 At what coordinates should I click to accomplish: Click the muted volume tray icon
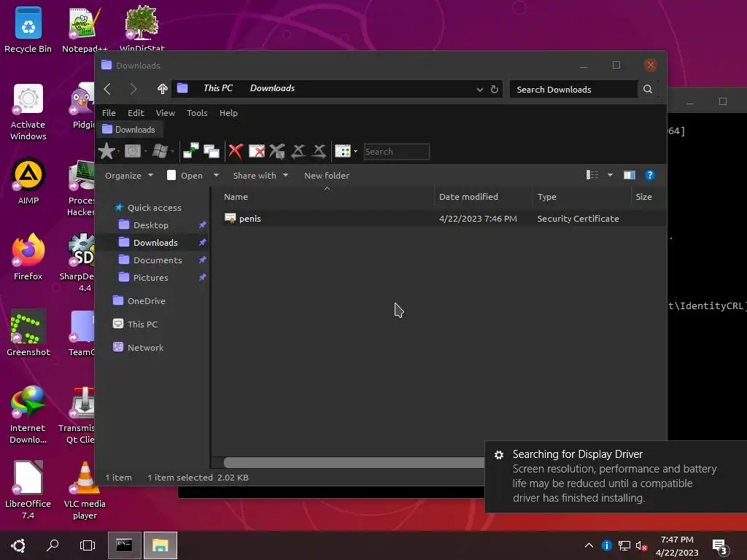[x=641, y=545]
